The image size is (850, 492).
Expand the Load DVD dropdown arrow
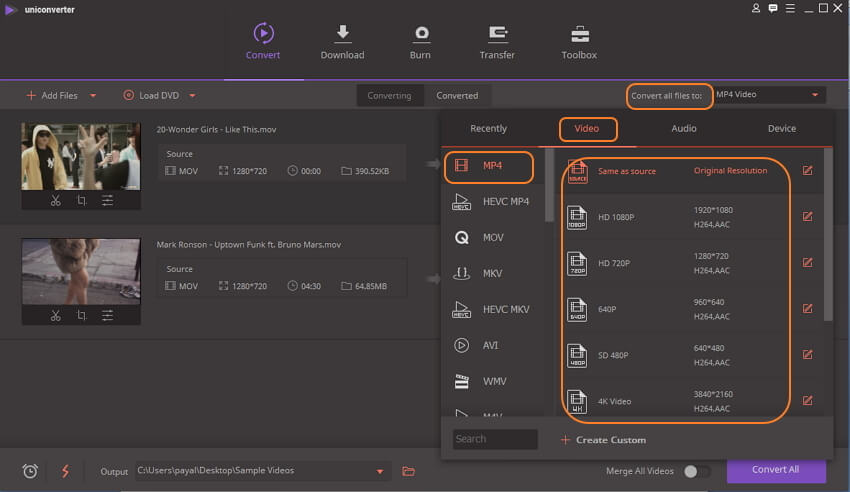(x=192, y=96)
